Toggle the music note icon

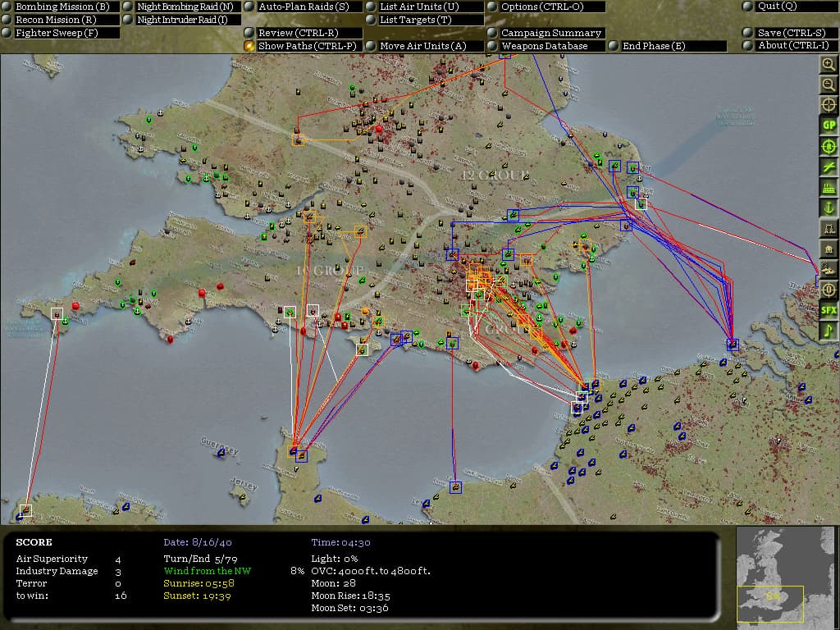[x=829, y=331]
